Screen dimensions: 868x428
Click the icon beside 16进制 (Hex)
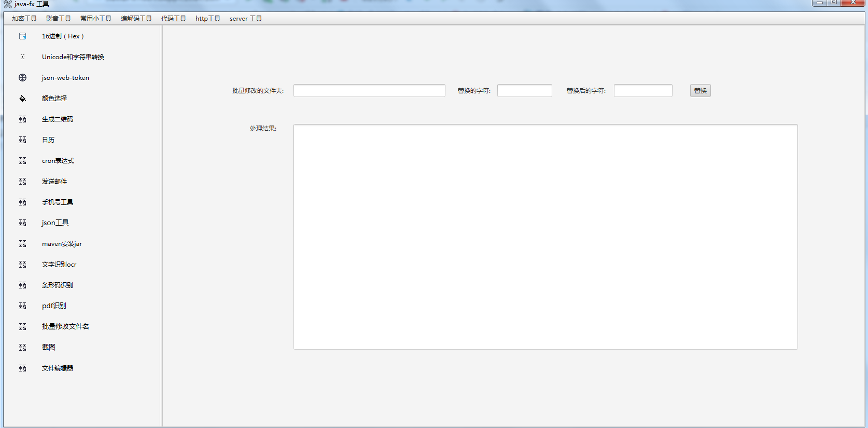tap(22, 36)
